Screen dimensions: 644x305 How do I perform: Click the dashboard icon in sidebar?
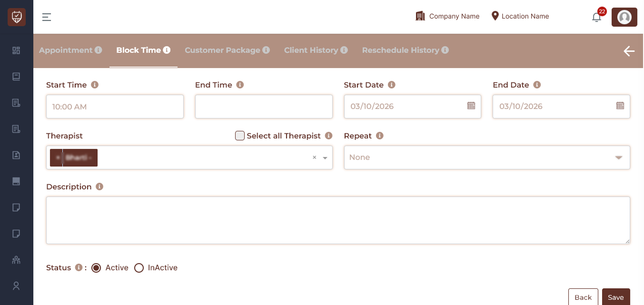pyautogui.click(x=16, y=50)
